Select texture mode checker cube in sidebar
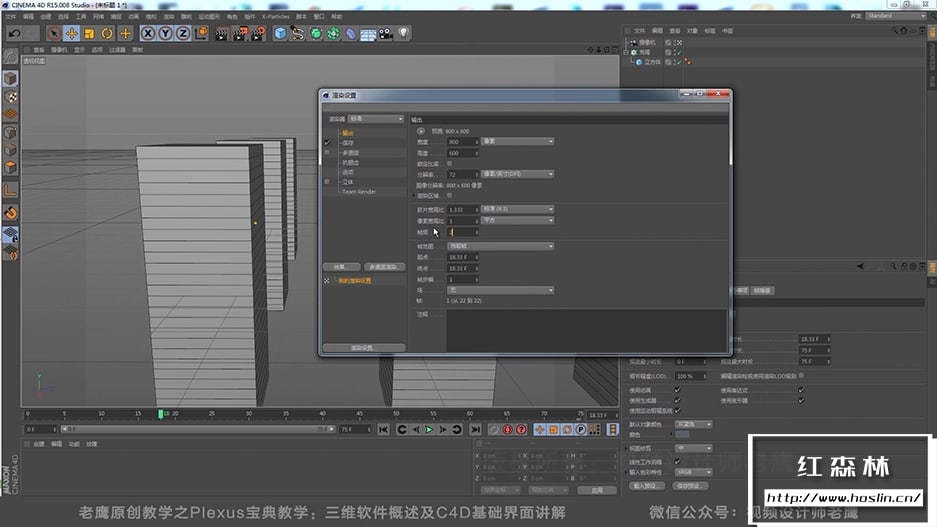Viewport: 937px width, 527px height. [10, 96]
